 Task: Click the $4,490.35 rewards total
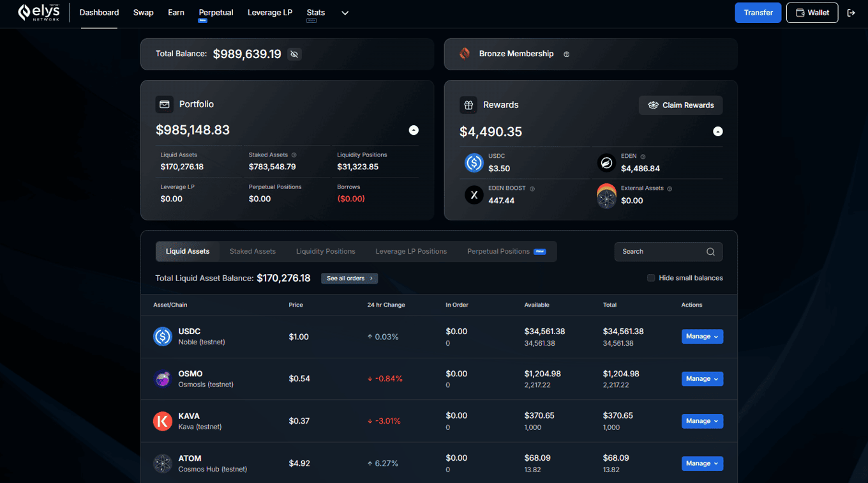(491, 132)
